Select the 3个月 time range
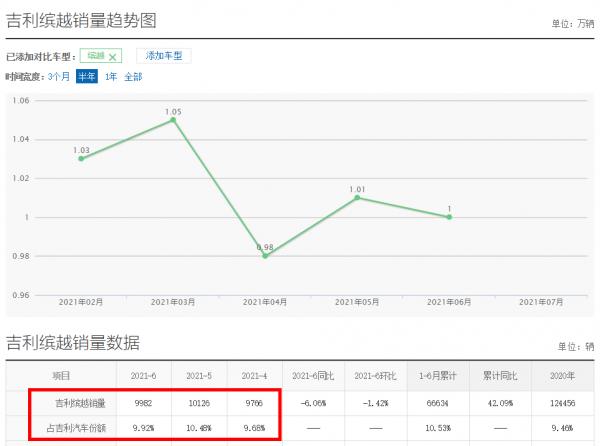This screenshot has width=600, height=446. (59, 76)
